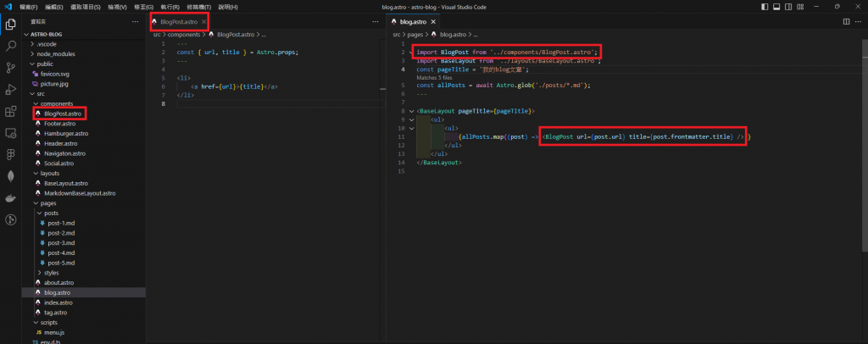Open the 說明(H) menu
868x344 pixels.
[228, 7]
